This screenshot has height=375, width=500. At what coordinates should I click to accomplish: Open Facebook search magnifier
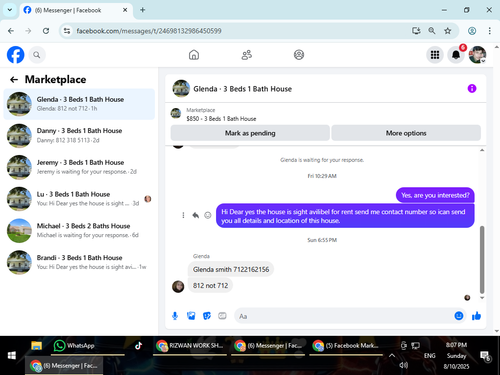tap(37, 55)
